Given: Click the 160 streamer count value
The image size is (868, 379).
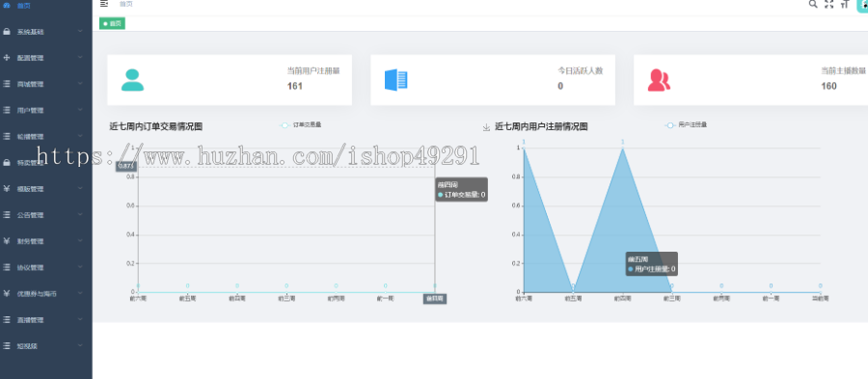Looking at the screenshot, I should (829, 86).
